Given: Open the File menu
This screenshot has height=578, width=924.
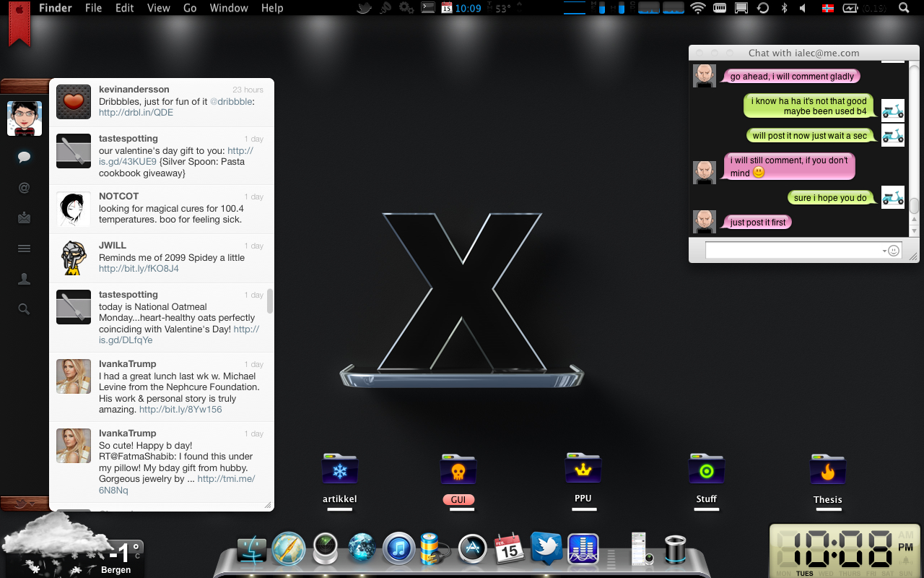Looking at the screenshot, I should coord(93,8).
